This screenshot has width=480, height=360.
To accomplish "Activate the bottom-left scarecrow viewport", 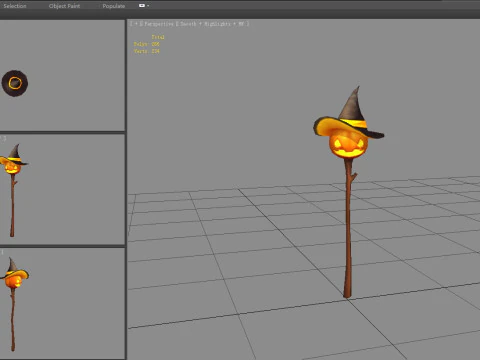I will (x=62, y=303).
